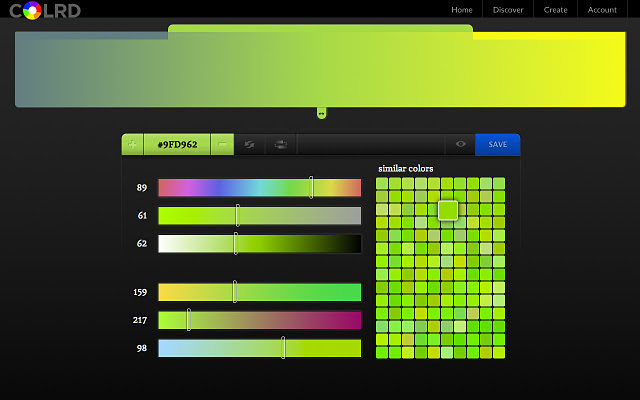Select the bottom-right swatch in similar colors grid
The width and height of the screenshot is (640, 400).
click(x=499, y=353)
